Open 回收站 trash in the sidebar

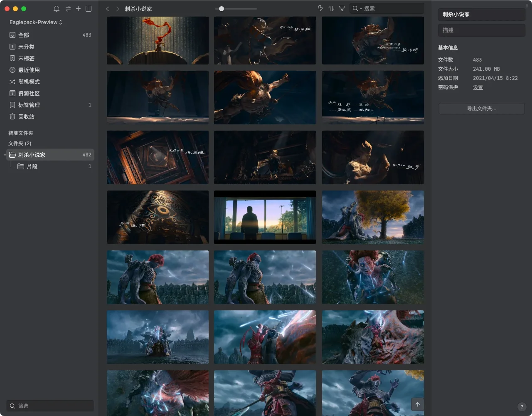[50, 116]
